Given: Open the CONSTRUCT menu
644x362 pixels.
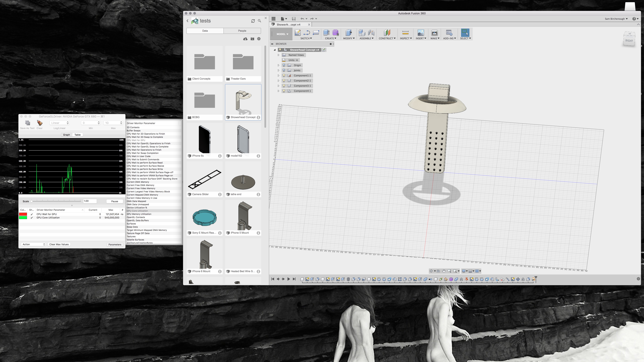Looking at the screenshot, I should 387,39.
